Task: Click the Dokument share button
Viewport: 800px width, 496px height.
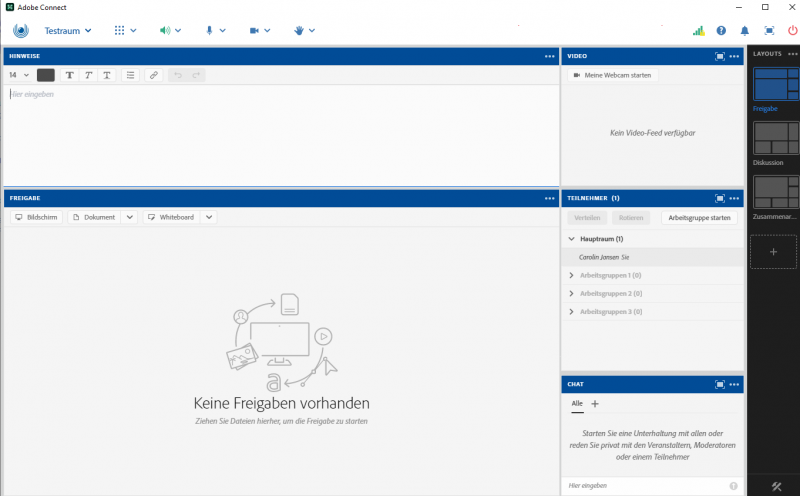Action: (94, 217)
